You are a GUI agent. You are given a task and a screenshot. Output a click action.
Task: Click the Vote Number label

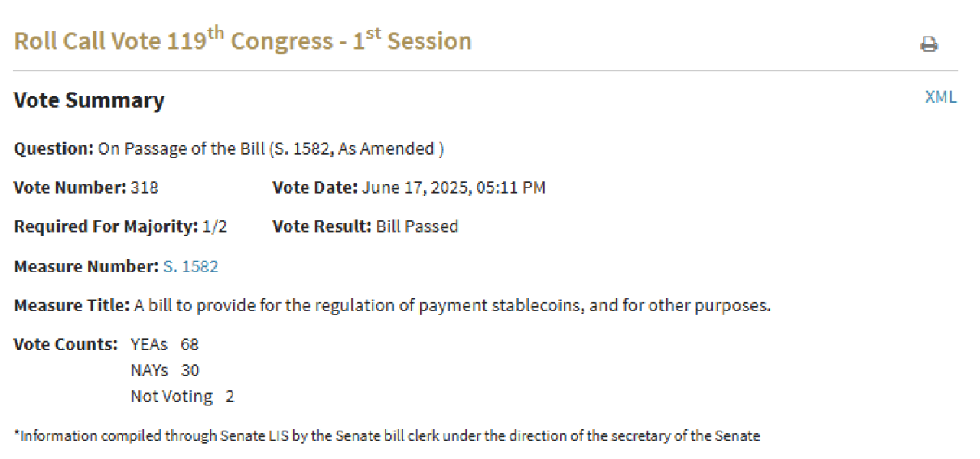(70, 187)
